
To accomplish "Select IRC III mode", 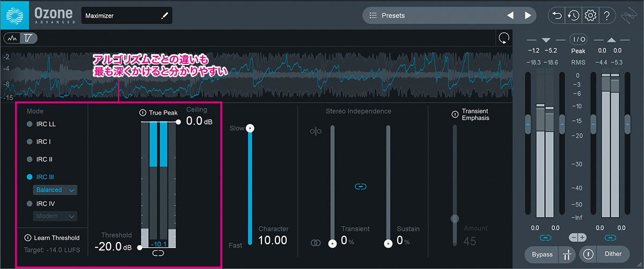I will [x=40, y=177].
